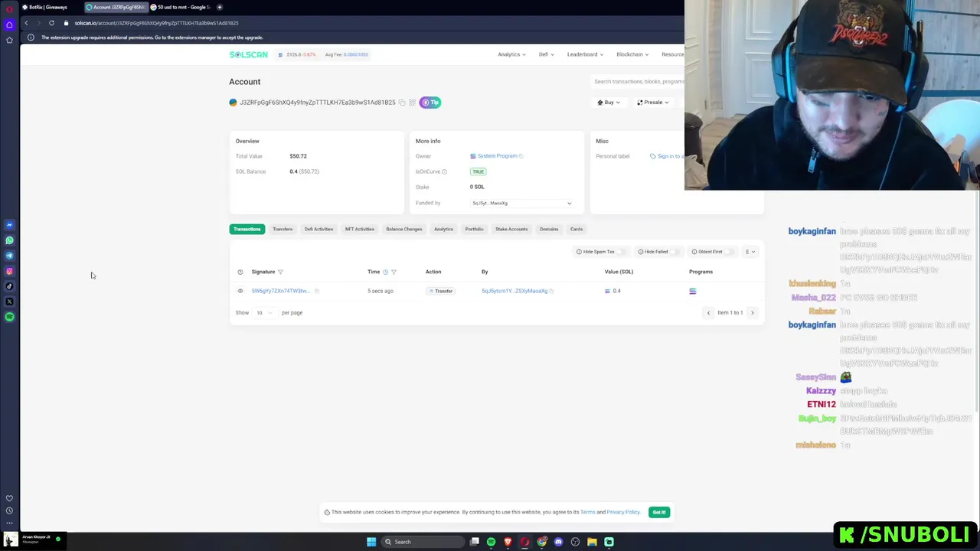The image size is (980, 551).
Task: Switch to the Stake Accounts tab
Action: 511,229
